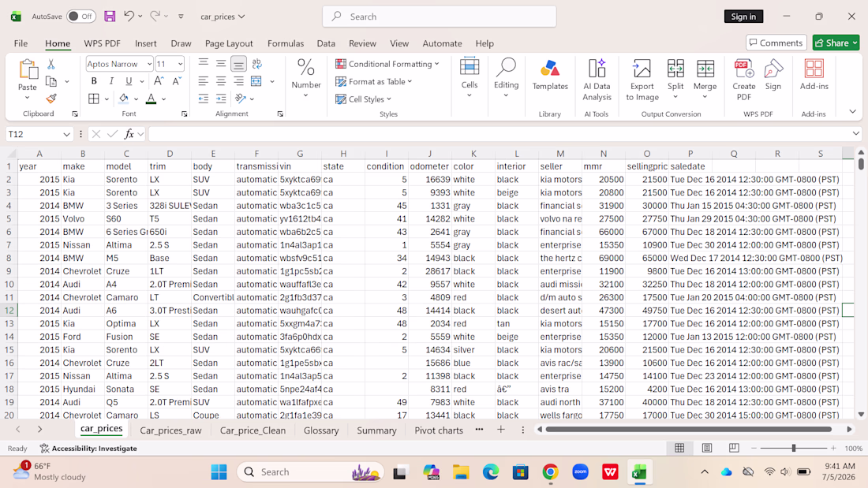Open the File menu
Screen dimensions: 868x488
click(21, 43)
